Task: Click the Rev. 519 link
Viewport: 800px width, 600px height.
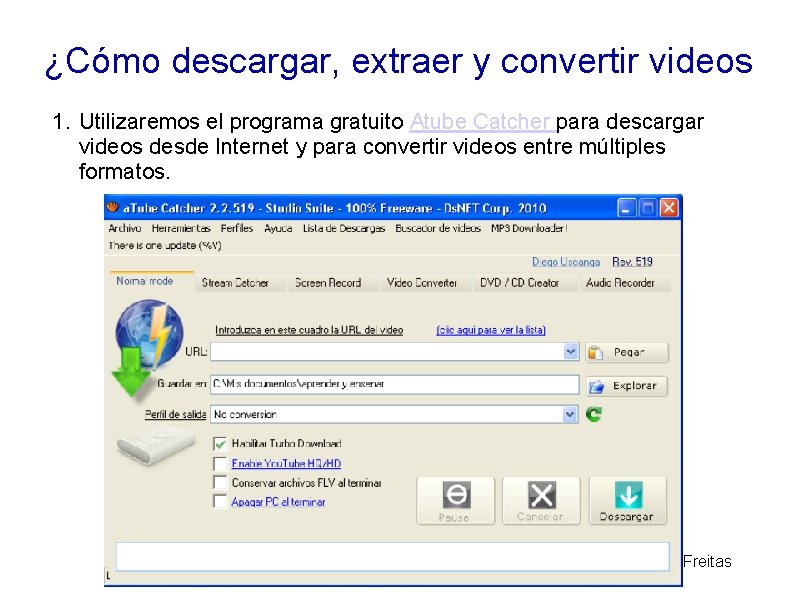Action: (632, 262)
